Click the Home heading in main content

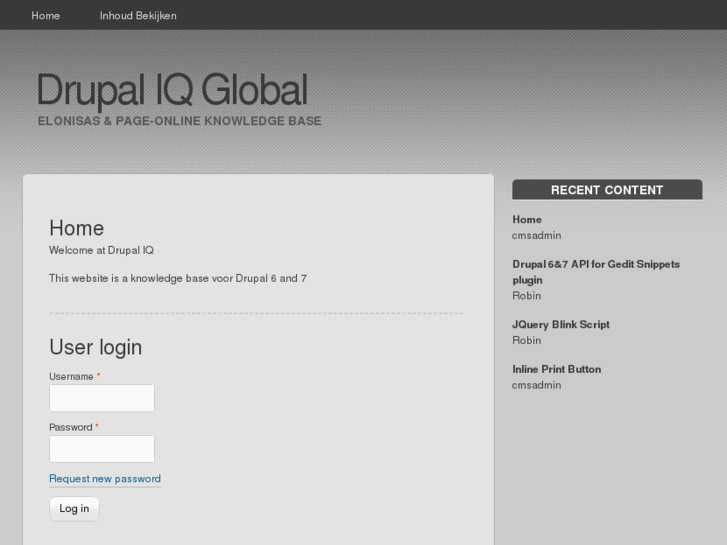click(76, 228)
